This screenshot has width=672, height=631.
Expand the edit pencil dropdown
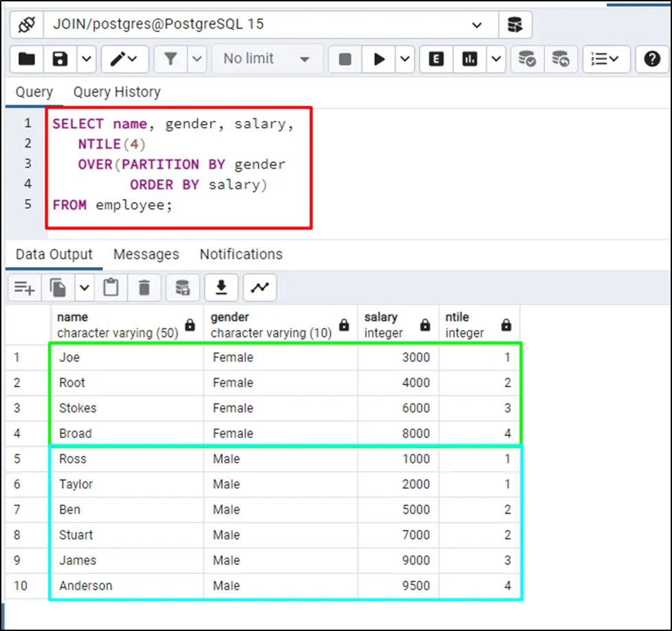point(125,60)
